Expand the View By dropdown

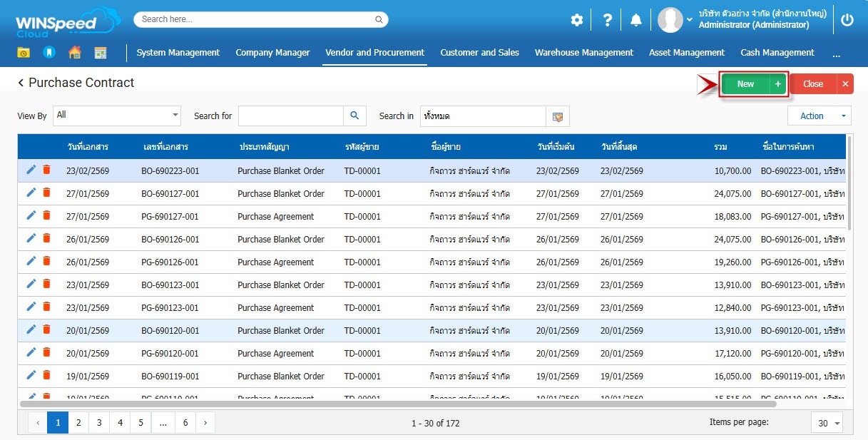(117, 116)
